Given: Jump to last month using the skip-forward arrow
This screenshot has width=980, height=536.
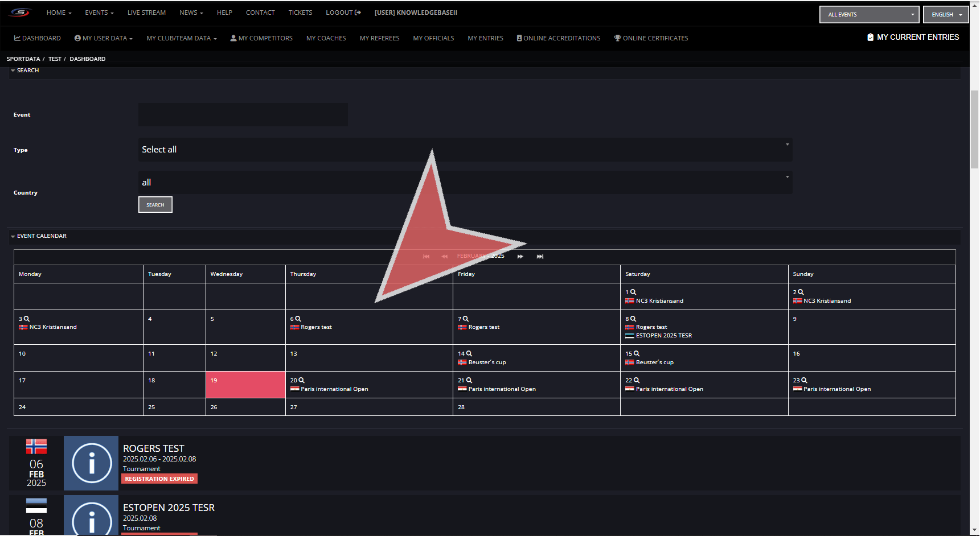Looking at the screenshot, I should [540, 257].
